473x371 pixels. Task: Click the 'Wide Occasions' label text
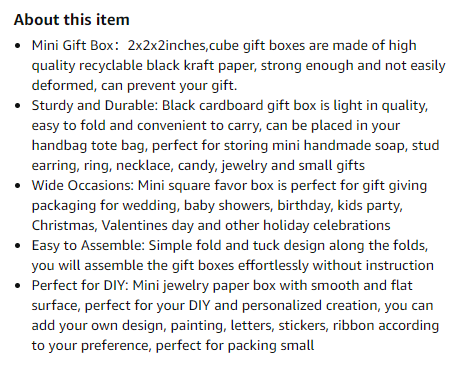(82, 186)
